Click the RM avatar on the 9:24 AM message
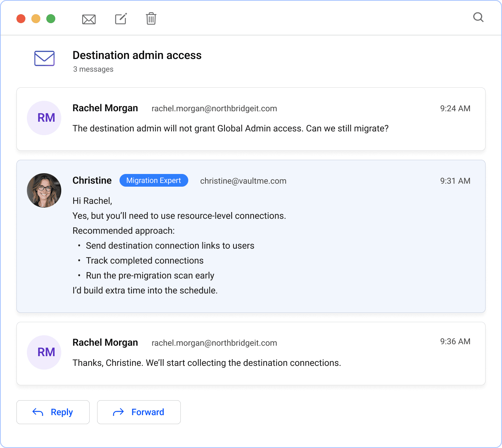 coord(44,118)
